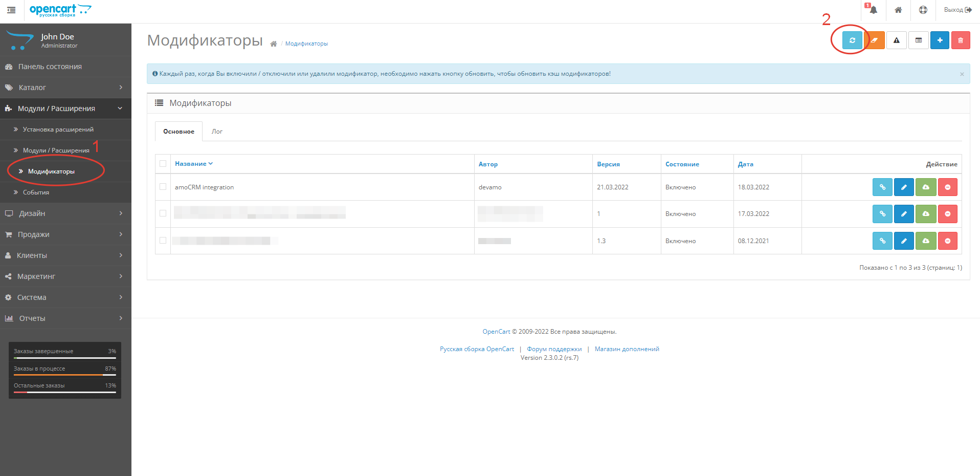Edit the amoCRM integration modification

click(x=903, y=187)
